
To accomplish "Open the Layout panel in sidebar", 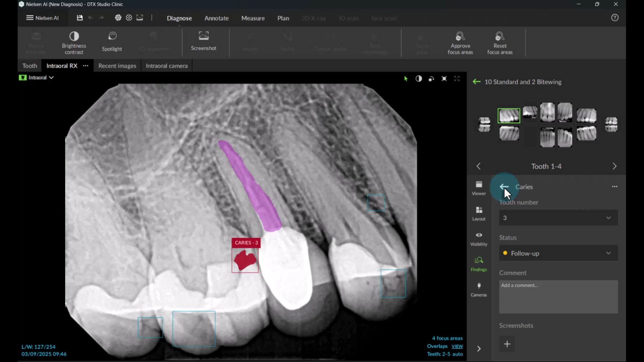I will (x=479, y=213).
